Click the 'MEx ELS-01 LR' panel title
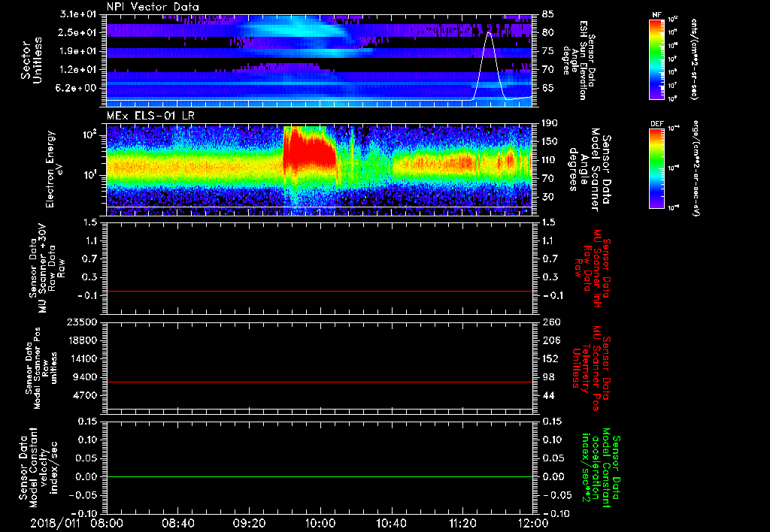The width and height of the screenshot is (770, 532). pos(150,116)
